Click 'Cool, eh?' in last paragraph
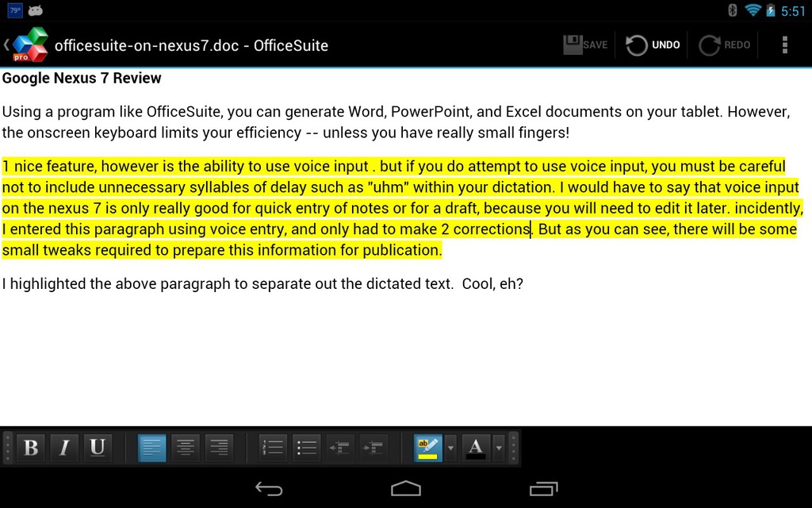Image resolution: width=812 pixels, height=508 pixels. [492, 284]
